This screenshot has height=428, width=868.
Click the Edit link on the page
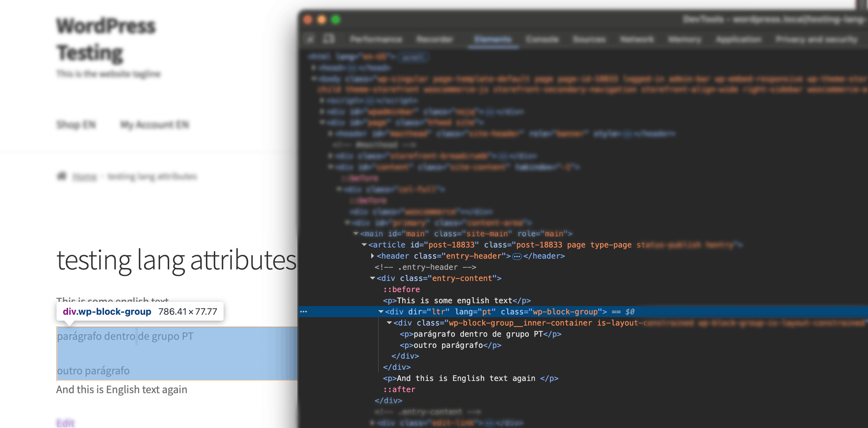pos(65,423)
